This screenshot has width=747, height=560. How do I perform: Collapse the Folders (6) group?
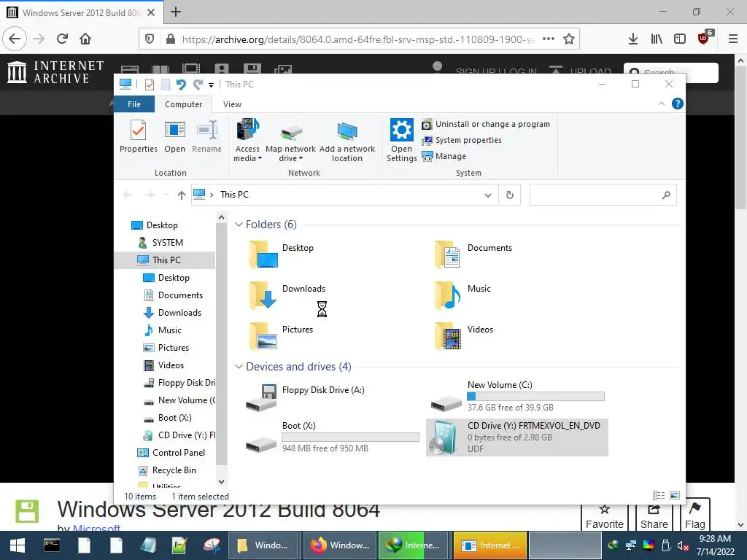point(239,225)
